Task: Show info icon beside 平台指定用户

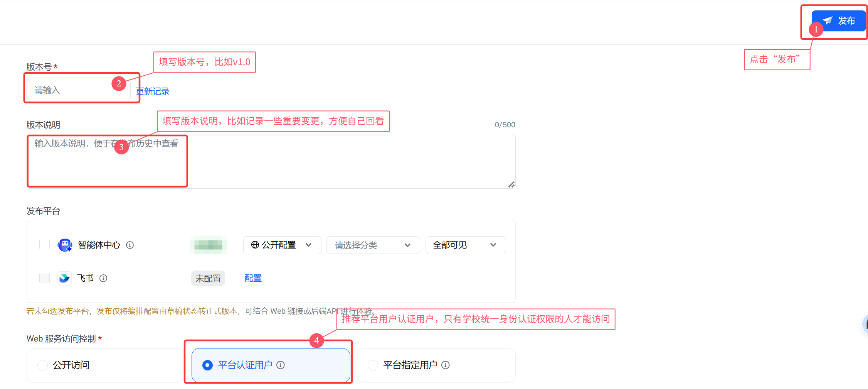Action: coord(446,365)
